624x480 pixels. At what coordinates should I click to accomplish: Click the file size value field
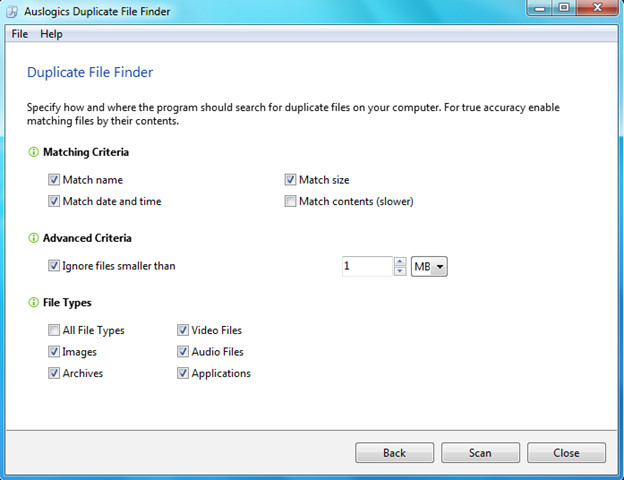point(367,266)
